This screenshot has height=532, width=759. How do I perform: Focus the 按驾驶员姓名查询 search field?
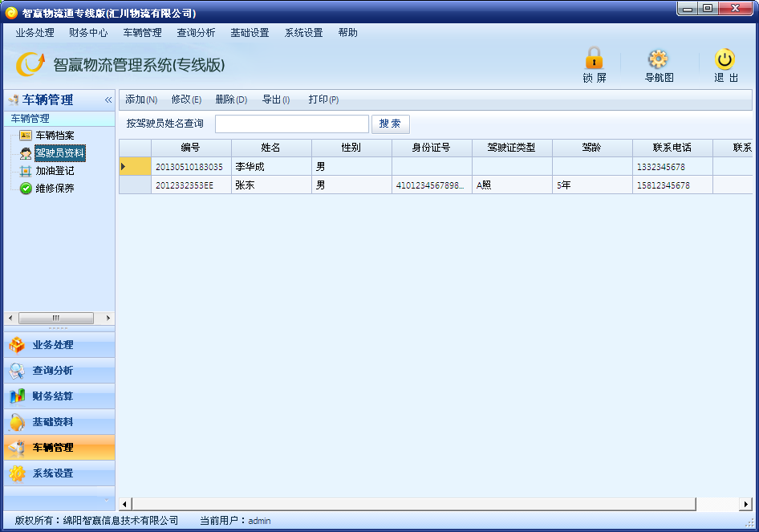point(292,124)
